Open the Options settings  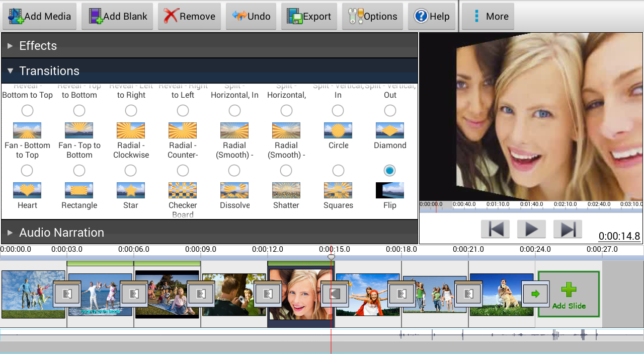pos(373,16)
